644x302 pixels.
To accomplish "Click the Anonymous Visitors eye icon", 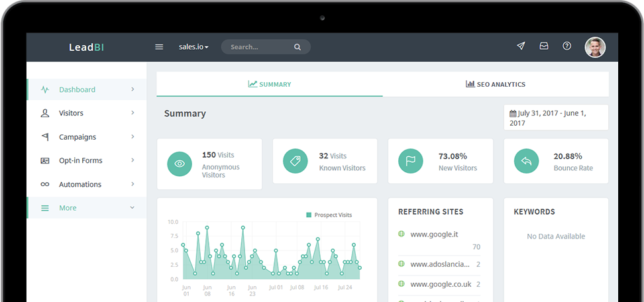I will coord(180,164).
